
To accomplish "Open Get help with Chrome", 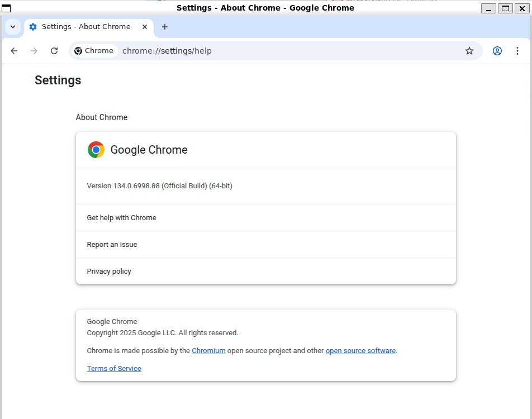I will point(265,218).
